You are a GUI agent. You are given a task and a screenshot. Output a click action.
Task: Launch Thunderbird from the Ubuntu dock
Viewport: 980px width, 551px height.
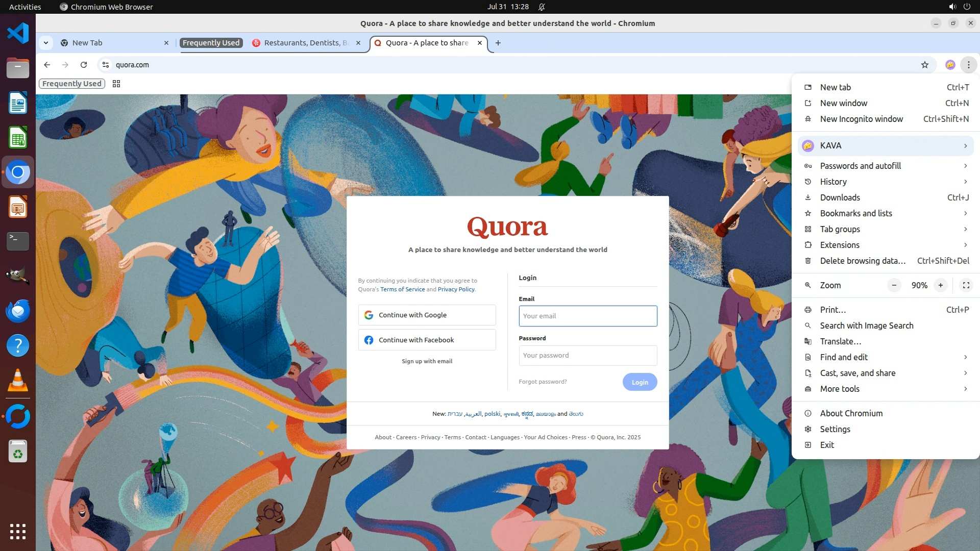(x=18, y=311)
